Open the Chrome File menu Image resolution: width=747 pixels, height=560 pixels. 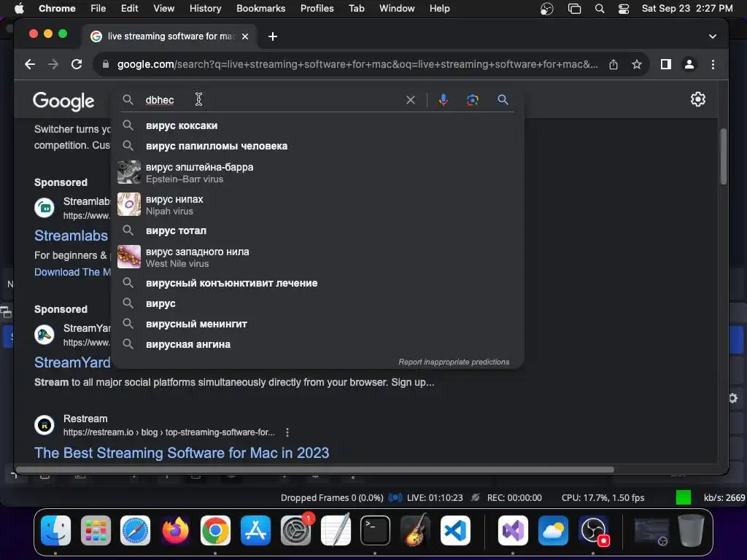(x=98, y=9)
